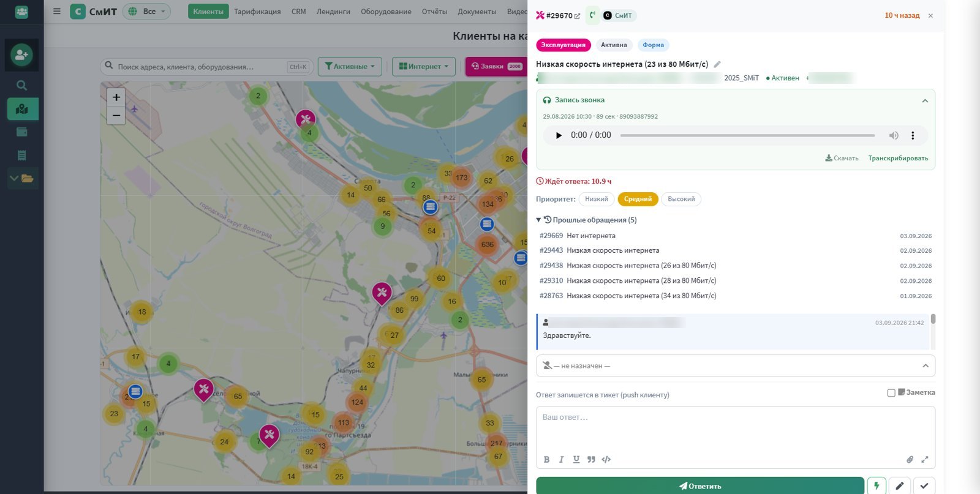Image resolution: width=980 pixels, height=494 pixels.
Task: Open the Тарификация menu
Action: [257, 12]
